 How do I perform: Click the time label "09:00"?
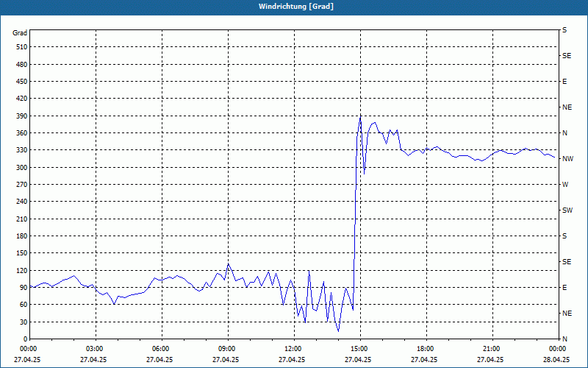pyautogui.click(x=226, y=349)
